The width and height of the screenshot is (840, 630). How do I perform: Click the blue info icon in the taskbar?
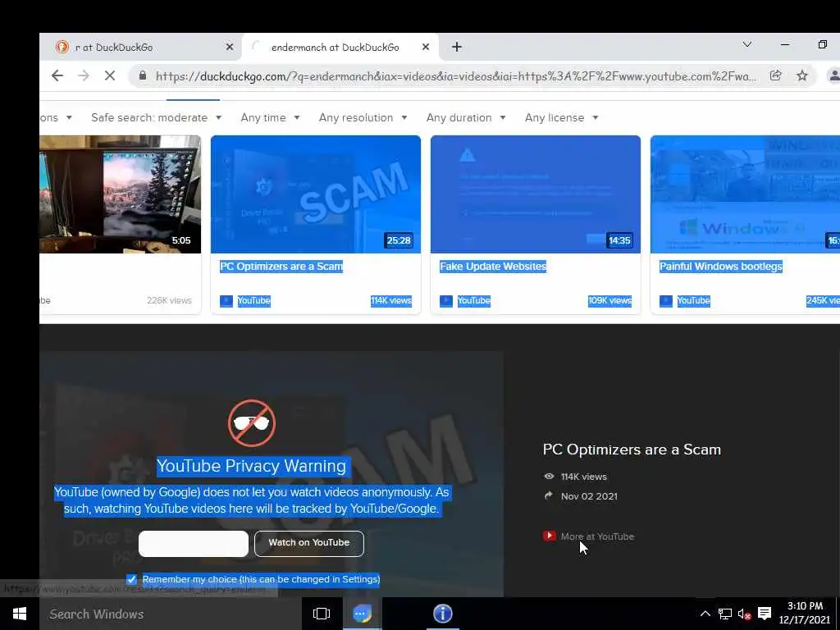[x=442, y=614]
